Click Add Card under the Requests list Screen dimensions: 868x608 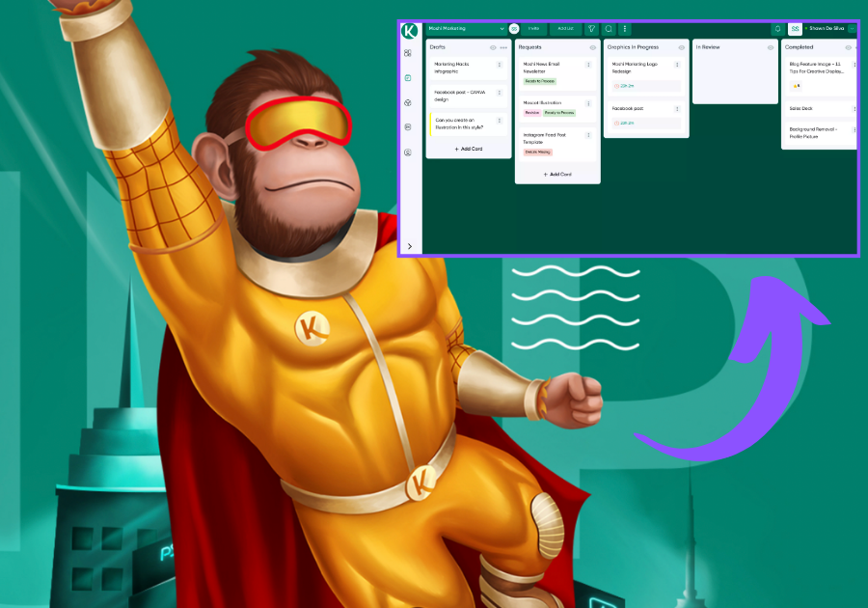(557, 175)
